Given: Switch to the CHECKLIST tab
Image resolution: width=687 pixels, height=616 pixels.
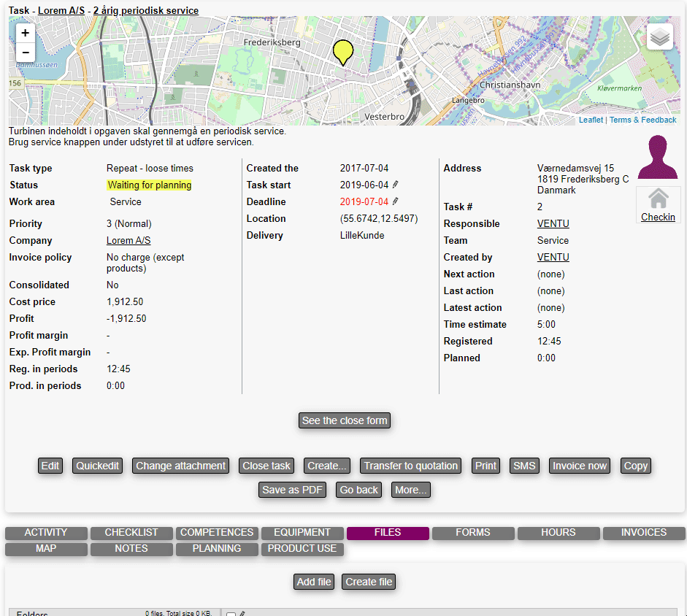Looking at the screenshot, I should (131, 533).
